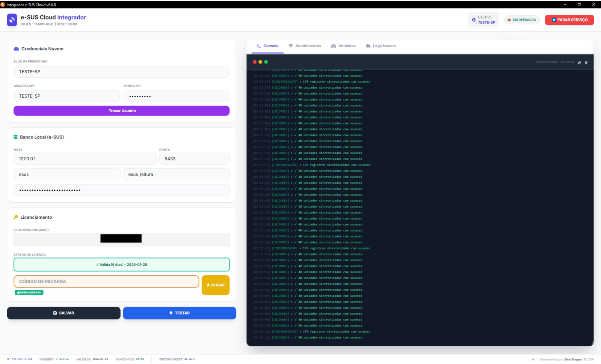Click the user avatar icon for TESTE-SP

(474, 20)
